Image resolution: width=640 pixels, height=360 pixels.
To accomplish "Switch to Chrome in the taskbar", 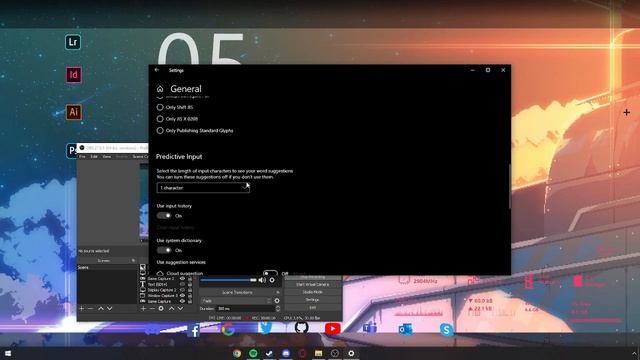I will point(237,353).
